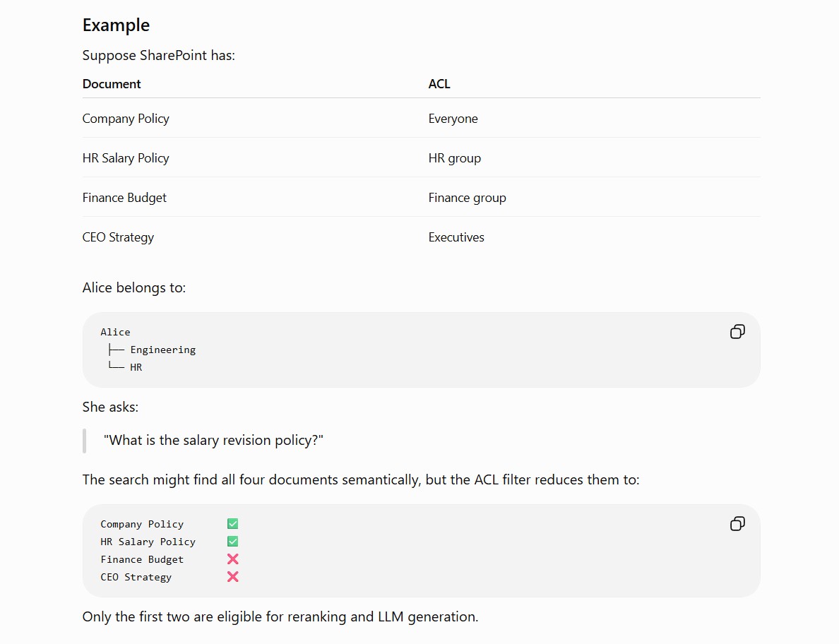Copy the Alice group membership code block
This screenshot has height=644, width=839.
[x=737, y=332]
